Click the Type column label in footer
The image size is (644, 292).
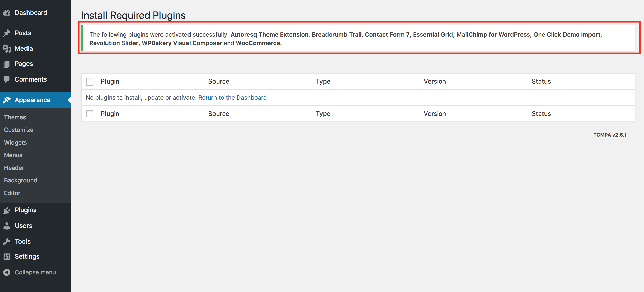[x=323, y=114]
